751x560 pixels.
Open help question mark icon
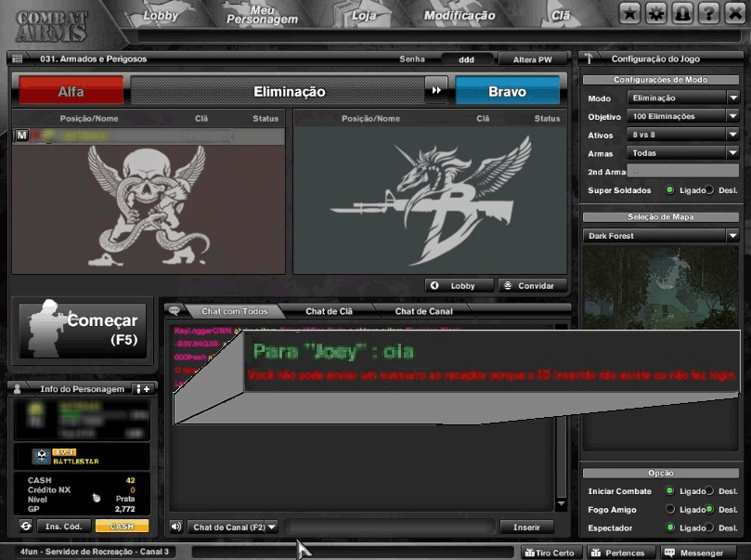(709, 14)
